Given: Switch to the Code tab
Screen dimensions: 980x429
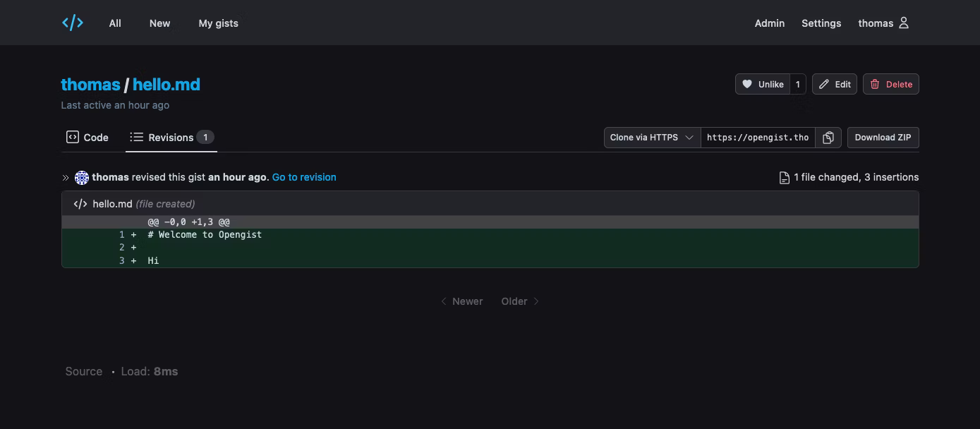Looking at the screenshot, I should click(87, 138).
